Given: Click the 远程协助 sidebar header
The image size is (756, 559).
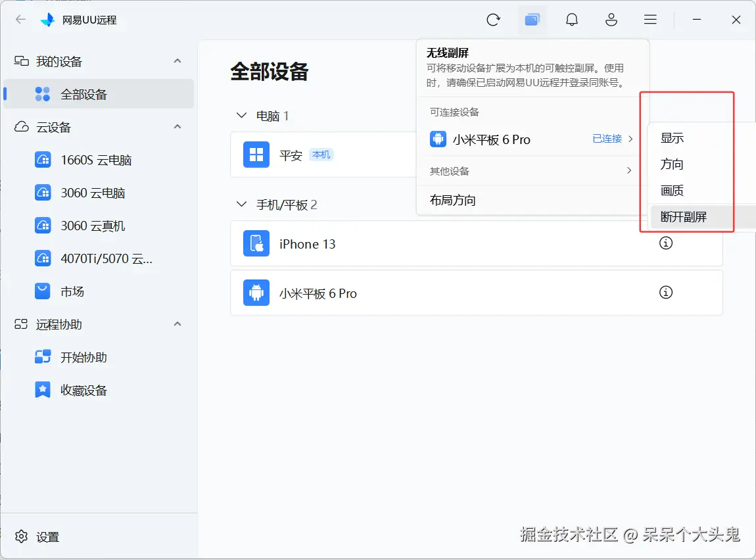Looking at the screenshot, I should [x=59, y=325].
